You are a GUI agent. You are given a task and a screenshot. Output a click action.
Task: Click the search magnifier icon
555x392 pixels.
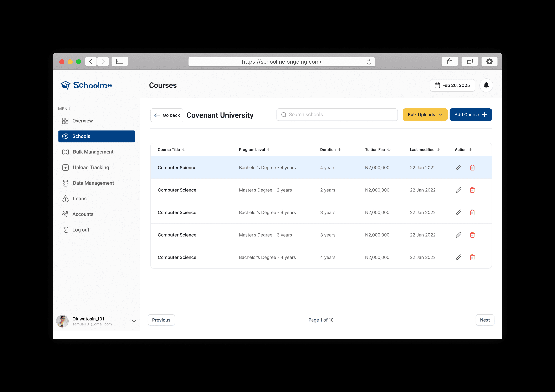point(284,115)
